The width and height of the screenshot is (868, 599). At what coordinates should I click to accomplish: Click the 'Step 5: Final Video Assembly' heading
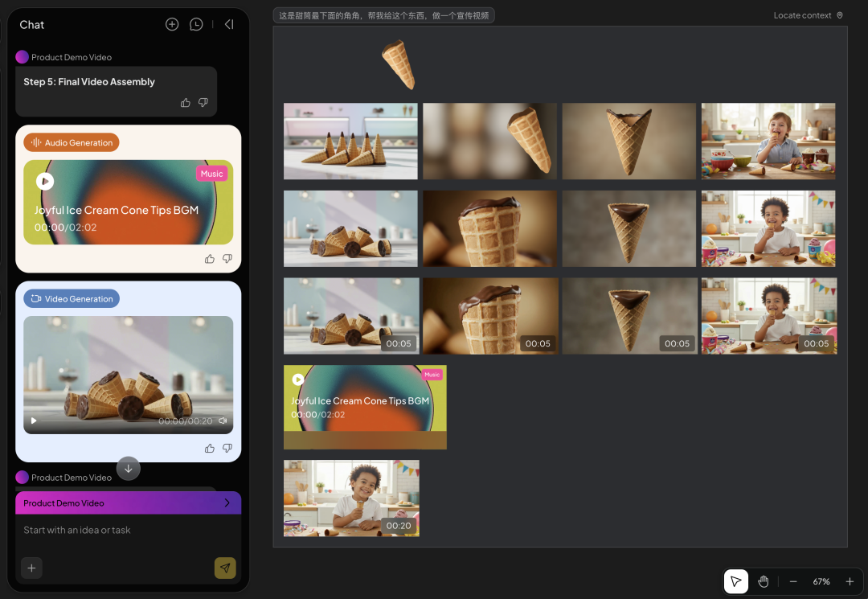coord(89,81)
